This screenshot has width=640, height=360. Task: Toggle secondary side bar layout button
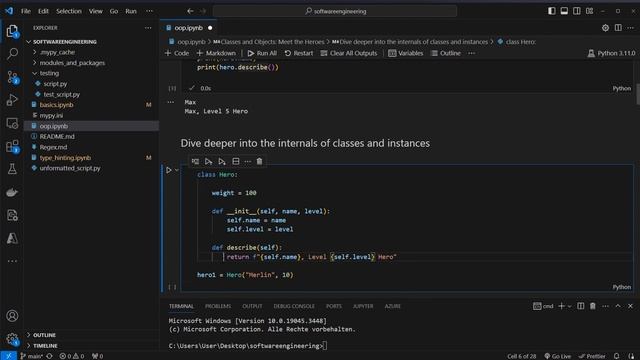click(x=577, y=11)
